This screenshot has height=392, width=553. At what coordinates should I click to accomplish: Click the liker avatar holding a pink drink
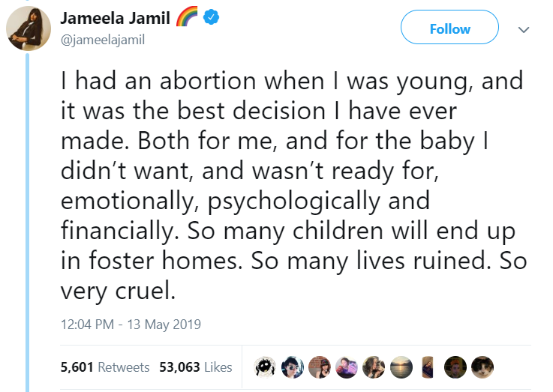click(346, 367)
